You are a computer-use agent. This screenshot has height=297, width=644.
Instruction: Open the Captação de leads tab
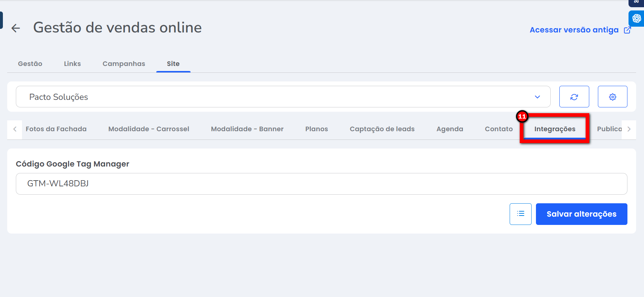click(382, 129)
